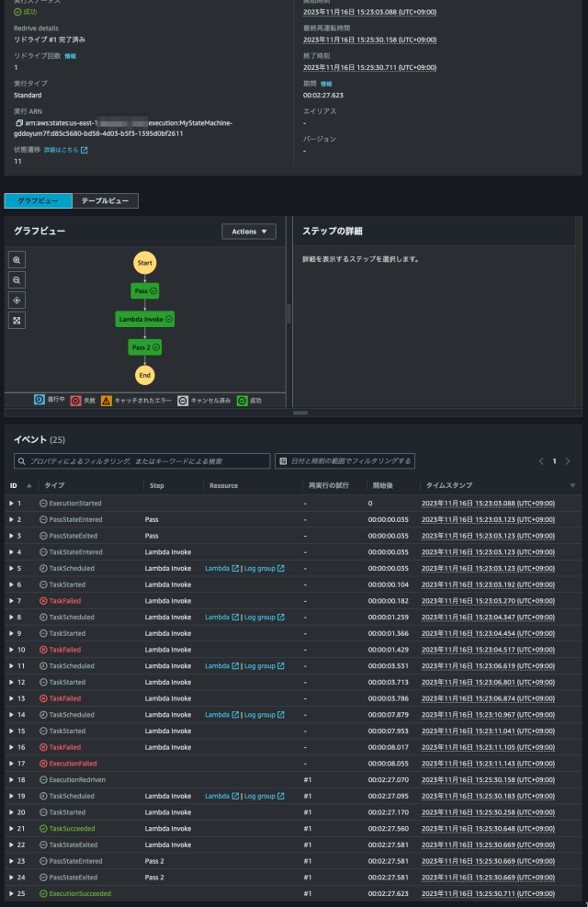Click the zoom out icon in graph view

tap(17, 280)
